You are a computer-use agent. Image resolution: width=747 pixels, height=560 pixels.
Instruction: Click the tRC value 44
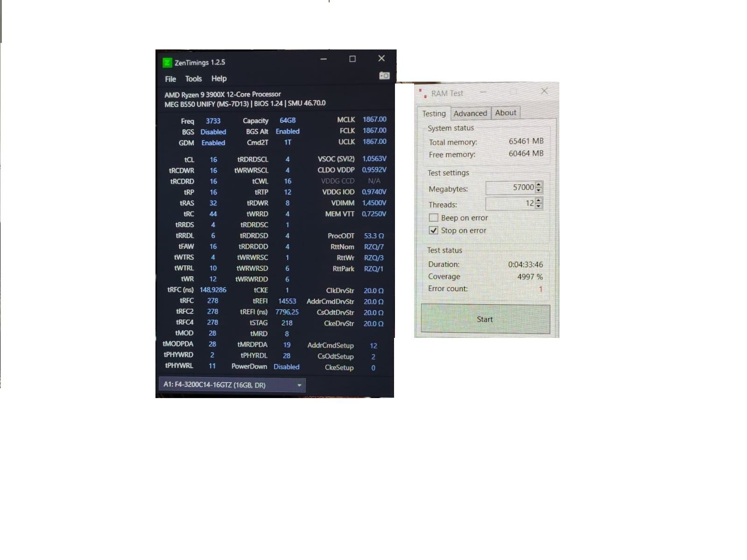(x=213, y=214)
